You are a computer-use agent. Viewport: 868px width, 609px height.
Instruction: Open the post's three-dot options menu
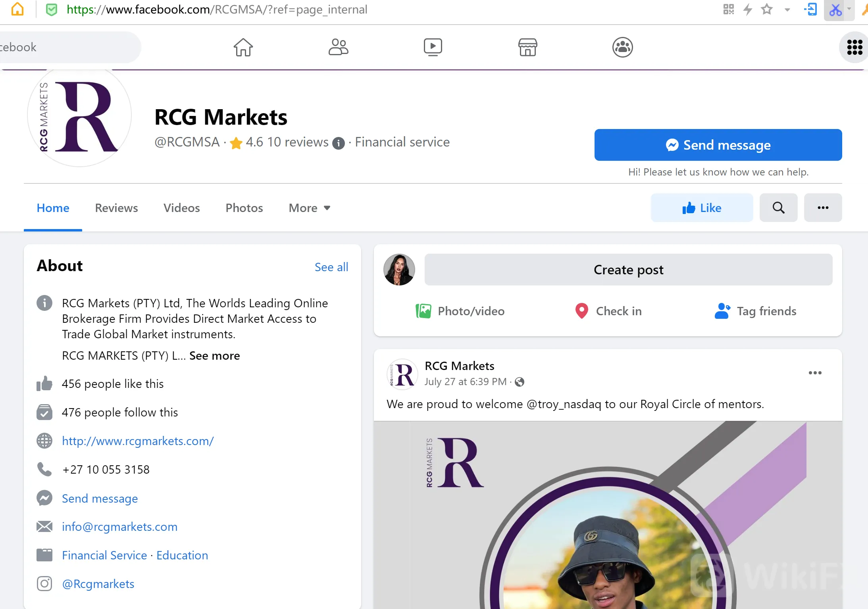(815, 373)
